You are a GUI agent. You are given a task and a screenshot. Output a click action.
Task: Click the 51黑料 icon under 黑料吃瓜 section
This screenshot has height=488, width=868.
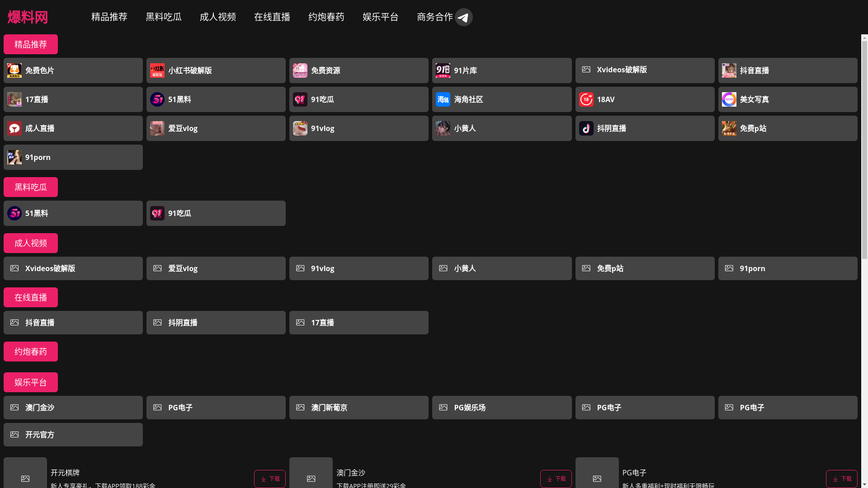pyautogui.click(x=14, y=213)
